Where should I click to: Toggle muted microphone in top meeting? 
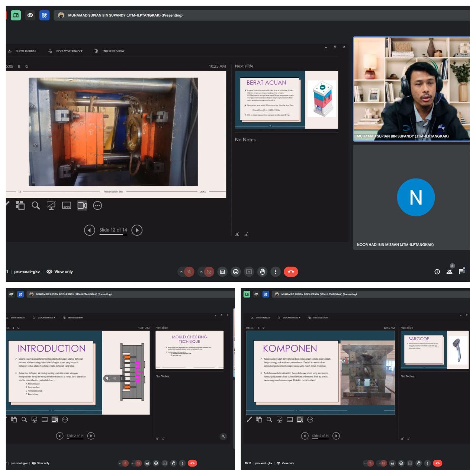(189, 272)
